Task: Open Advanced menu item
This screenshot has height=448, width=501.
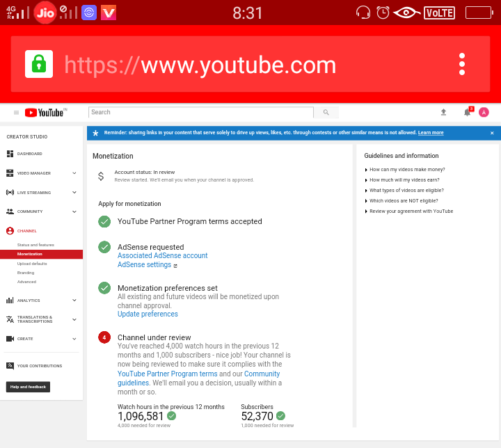Action: coord(26,282)
